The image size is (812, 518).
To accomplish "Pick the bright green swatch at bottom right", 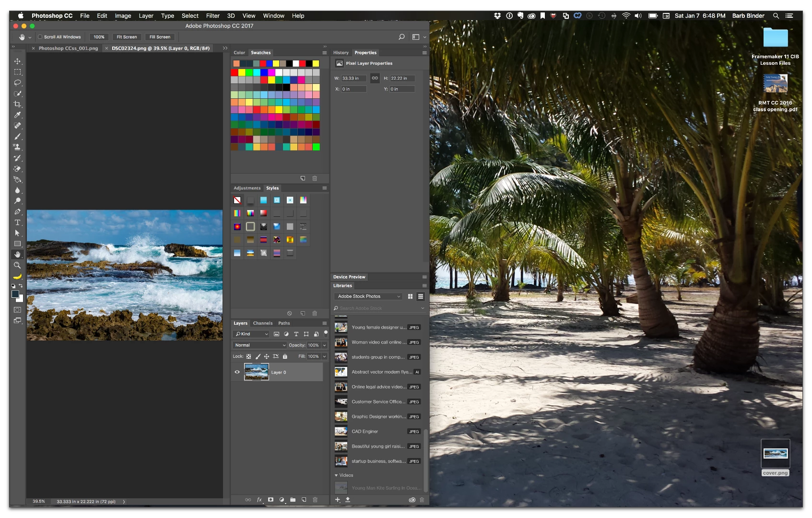I will click(x=316, y=147).
